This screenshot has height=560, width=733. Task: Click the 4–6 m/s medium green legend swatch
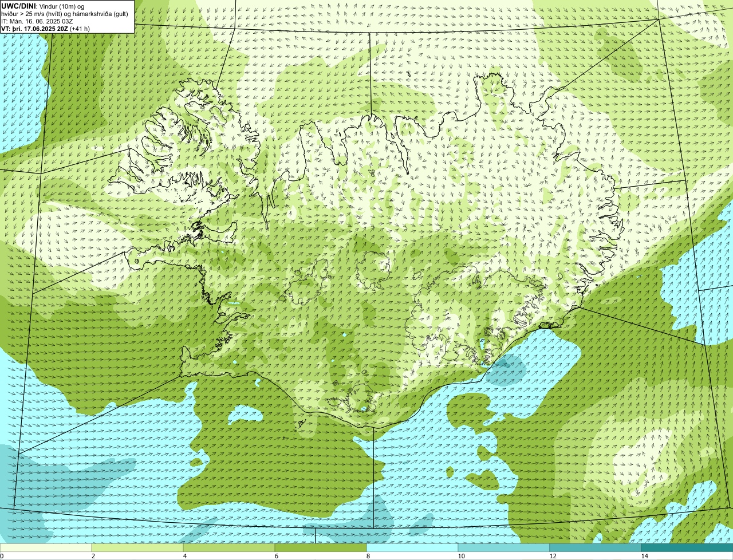pyautogui.click(x=229, y=548)
